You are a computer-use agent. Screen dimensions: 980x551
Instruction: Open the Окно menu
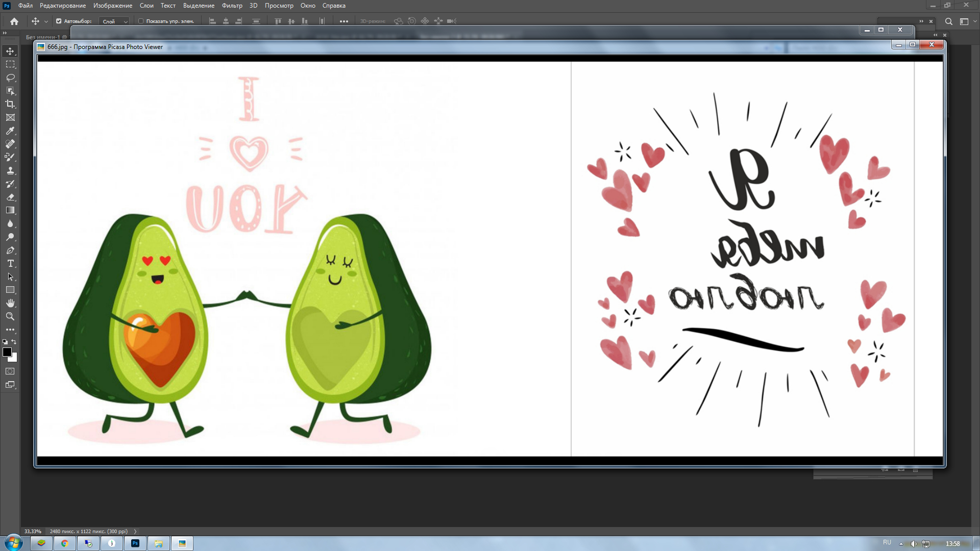coord(308,6)
